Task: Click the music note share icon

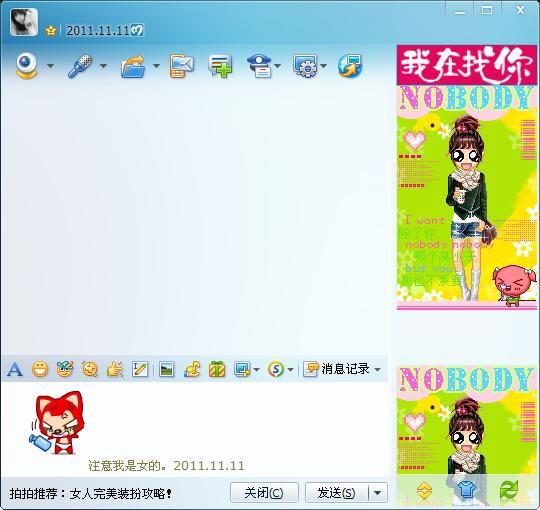Action: 192,370
